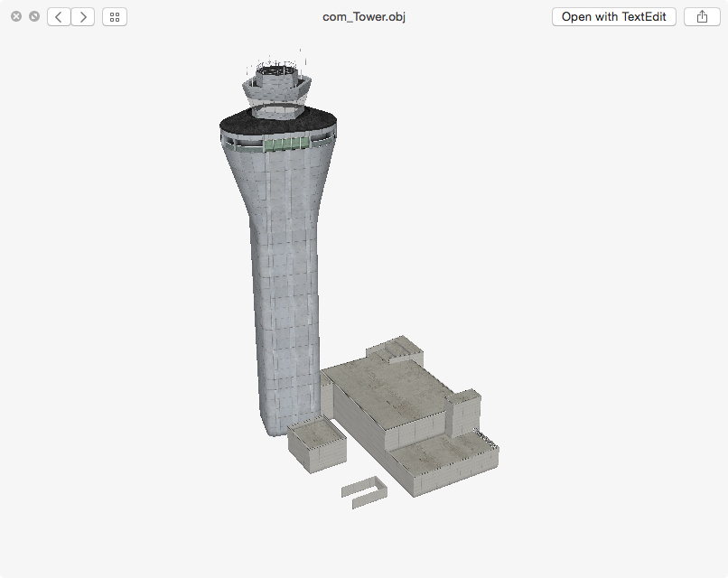Viewport: 728px width, 578px height.
Task: Click the com_Tower.obj window title
Action: [x=364, y=17]
